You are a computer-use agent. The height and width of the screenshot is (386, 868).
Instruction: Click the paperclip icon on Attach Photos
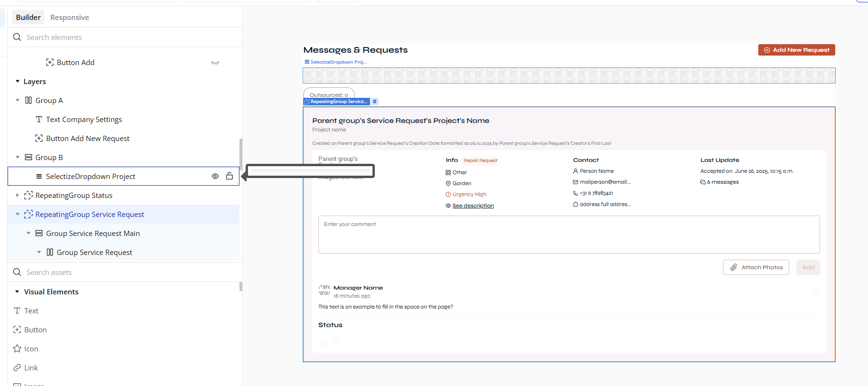coord(734,267)
